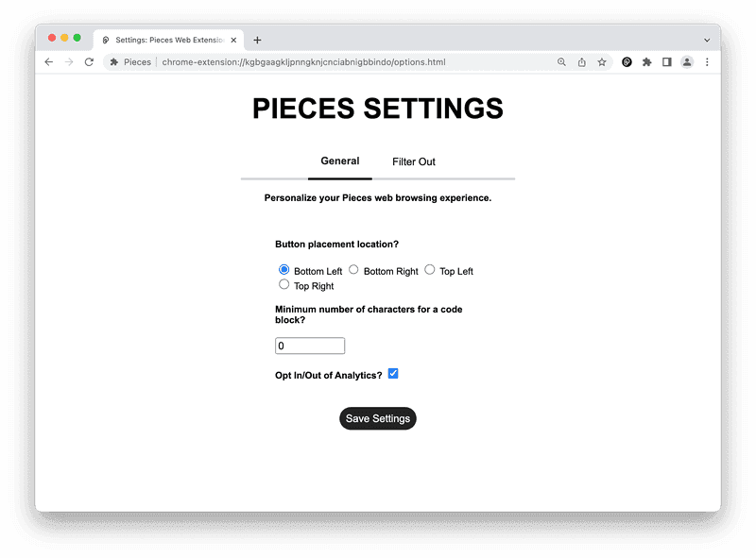The height and width of the screenshot is (558, 756).
Task: Click the profile avatar icon
Action: (687, 61)
